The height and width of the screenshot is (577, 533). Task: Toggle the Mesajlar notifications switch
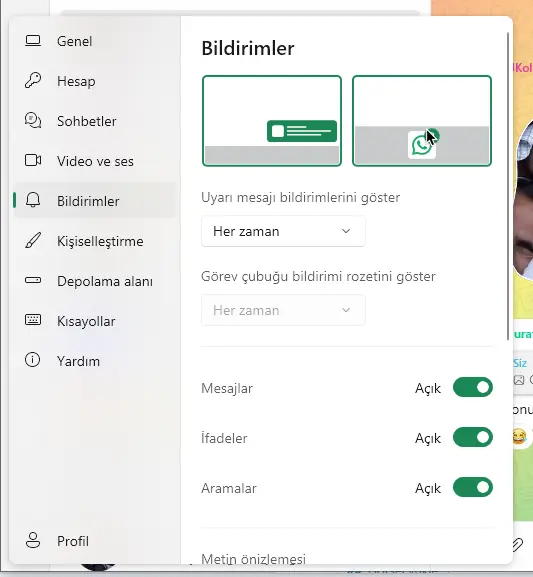coord(473,387)
